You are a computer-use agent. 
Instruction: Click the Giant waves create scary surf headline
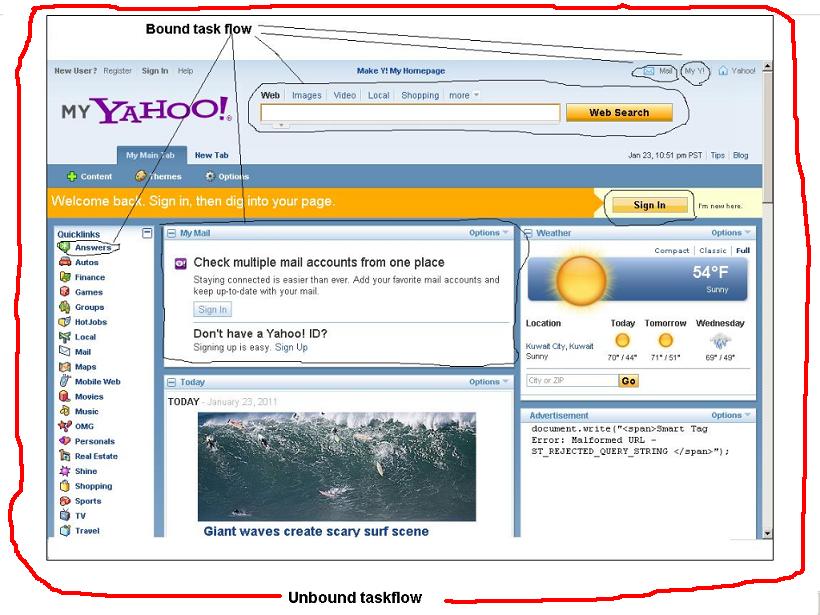[316, 531]
